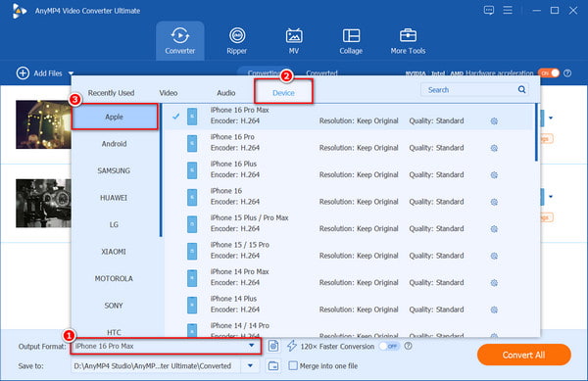Select Apple device category
Image resolution: width=588 pixels, height=381 pixels.
(115, 117)
